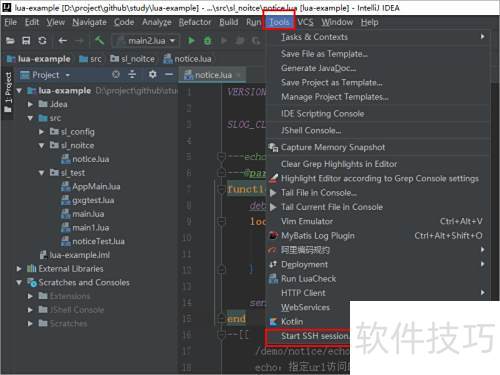
Task: Click the Synchronize refresh toolbar icon
Action: tap(42, 41)
